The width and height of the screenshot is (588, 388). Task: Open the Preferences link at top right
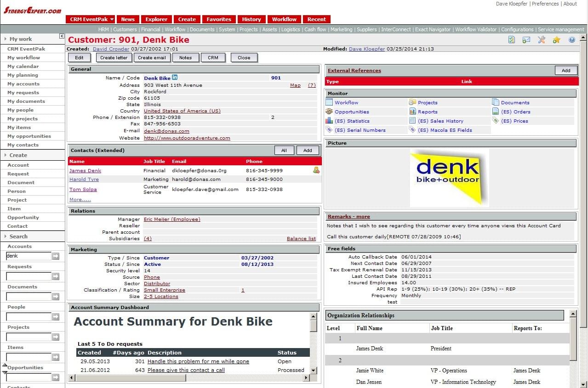point(545,4)
